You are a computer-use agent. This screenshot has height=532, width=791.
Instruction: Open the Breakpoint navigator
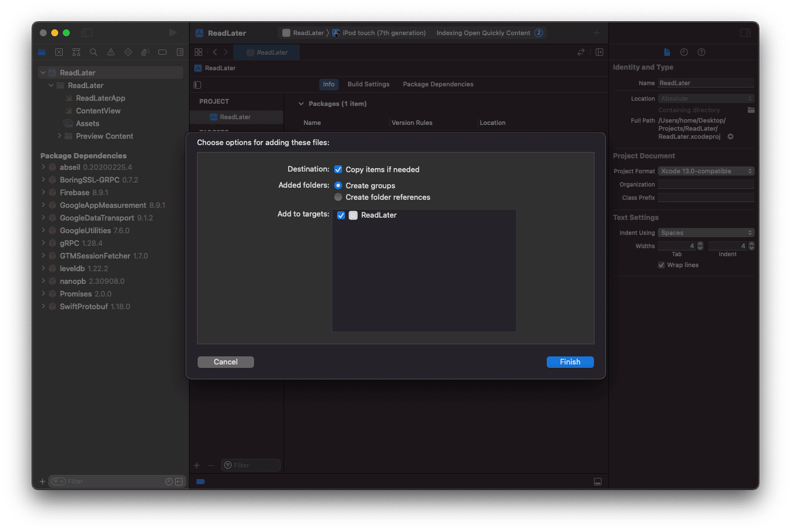[162, 52]
